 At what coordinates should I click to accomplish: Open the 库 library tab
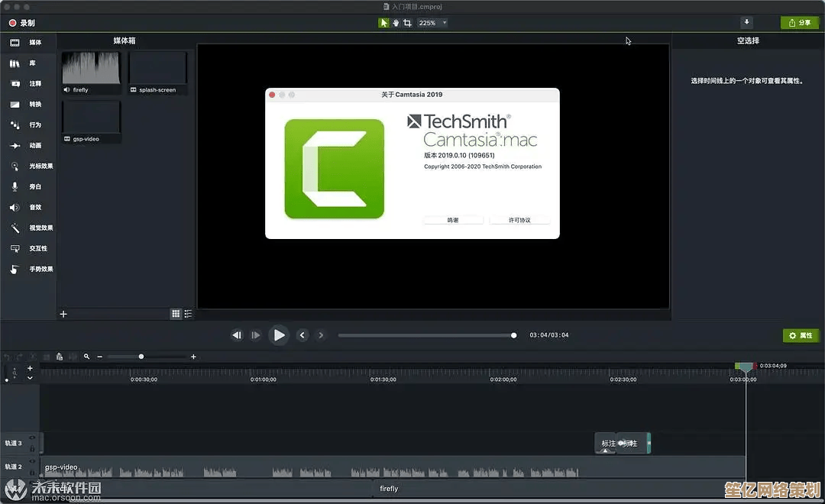pyautogui.click(x=27, y=63)
